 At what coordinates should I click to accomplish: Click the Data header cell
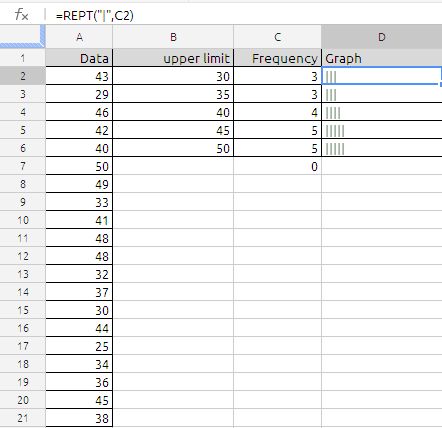[79, 58]
